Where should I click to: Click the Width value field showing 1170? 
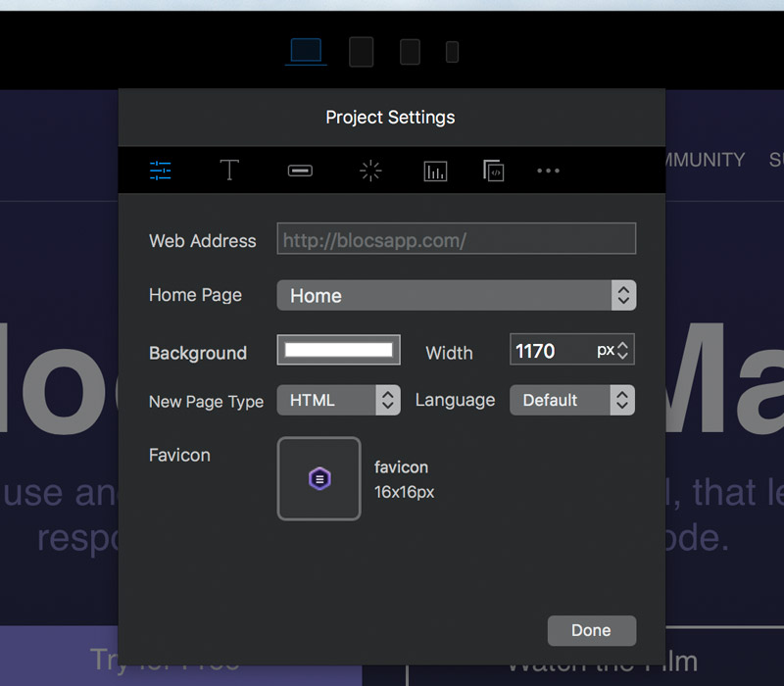[x=553, y=351]
